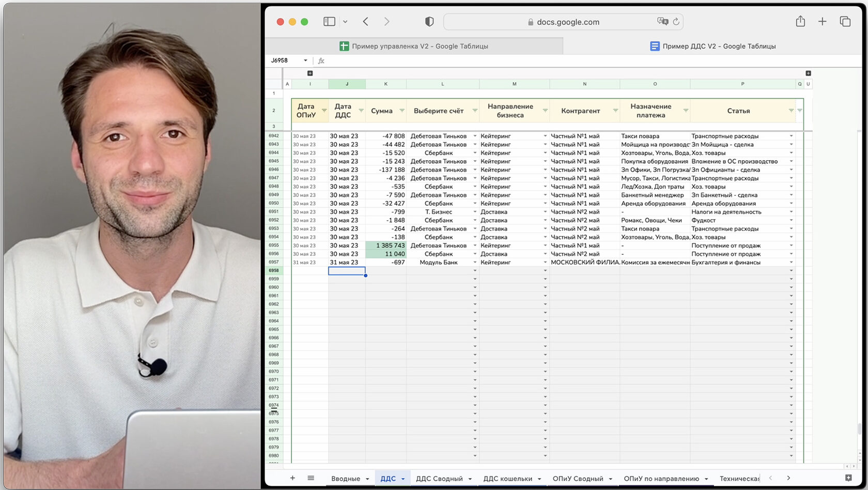Select row 6955 header
The image size is (868, 490).
pyautogui.click(x=274, y=246)
